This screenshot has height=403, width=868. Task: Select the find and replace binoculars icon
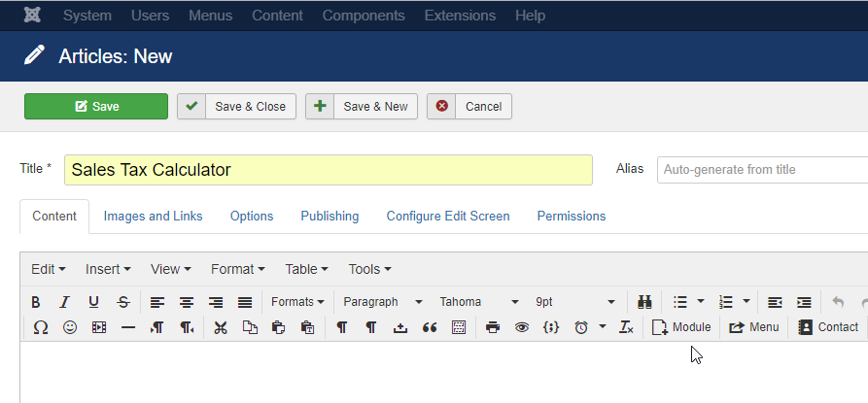(644, 302)
